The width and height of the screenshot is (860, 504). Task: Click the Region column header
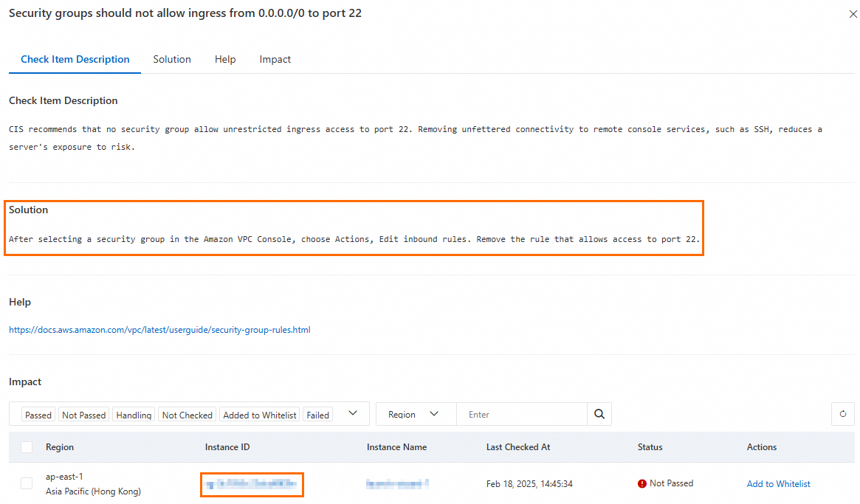(x=60, y=447)
